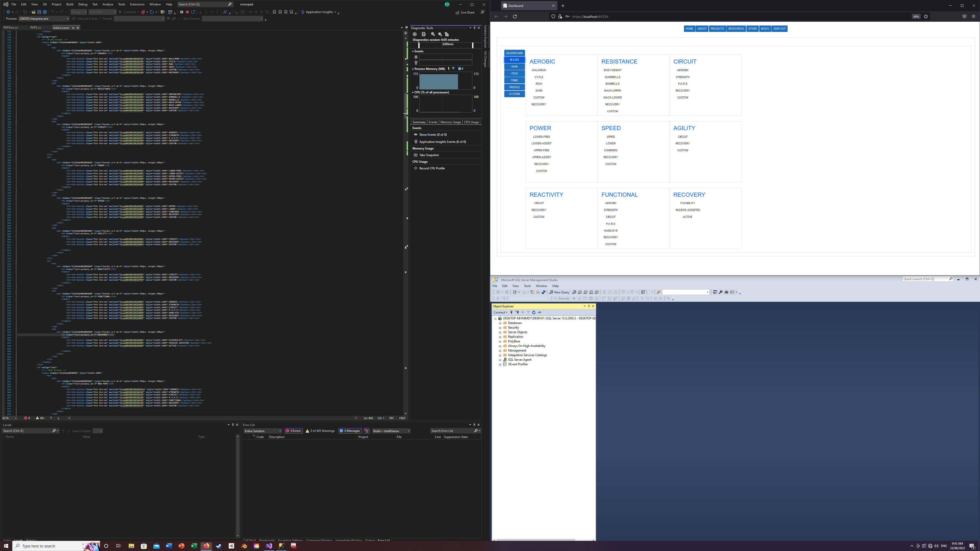Click Windows Start button
This screenshot has height=551, width=980.
click(x=6, y=546)
